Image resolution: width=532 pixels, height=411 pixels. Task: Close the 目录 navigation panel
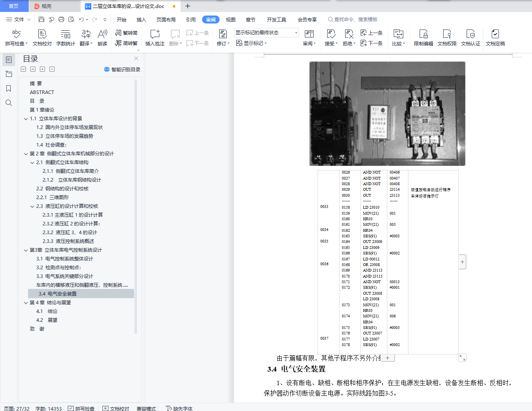point(136,59)
